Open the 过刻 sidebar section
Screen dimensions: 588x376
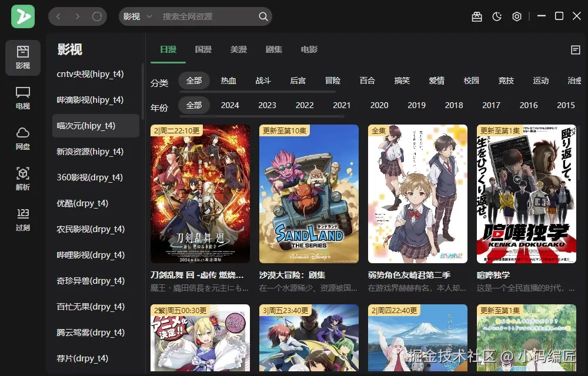pyautogui.click(x=23, y=220)
